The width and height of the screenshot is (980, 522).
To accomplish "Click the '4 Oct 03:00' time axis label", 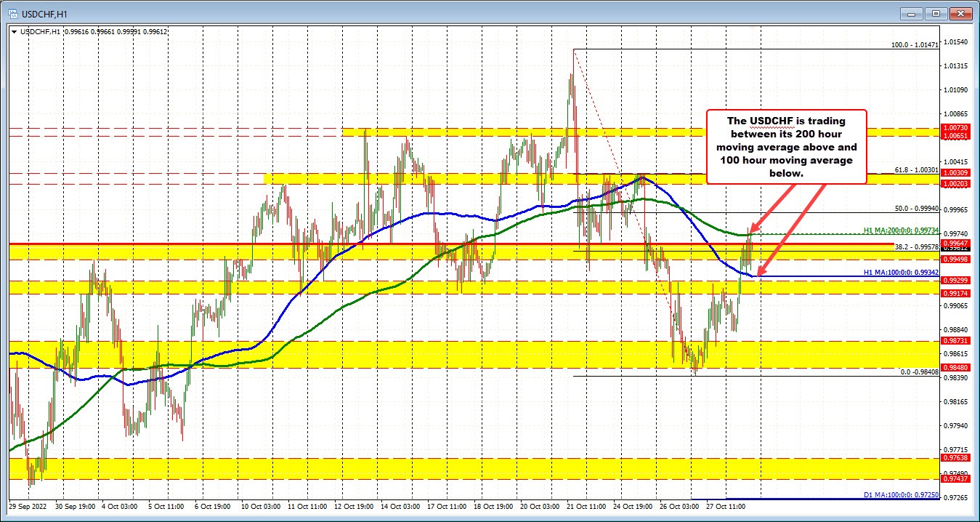I will point(121,505).
